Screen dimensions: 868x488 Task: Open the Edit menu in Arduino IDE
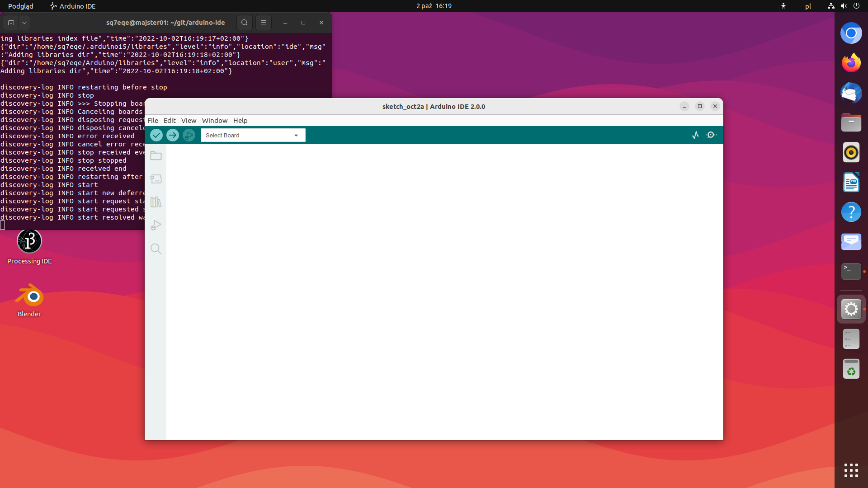pos(170,121)
